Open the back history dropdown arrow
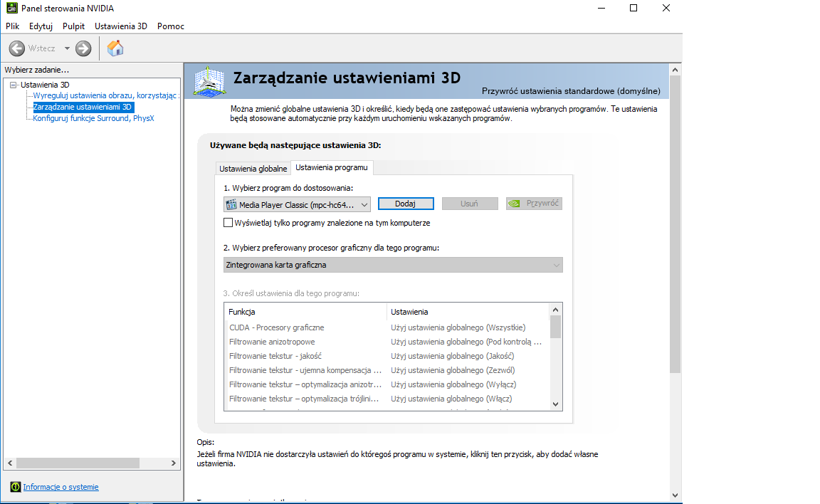The image size is (820, 504). (x=67, y=48)
